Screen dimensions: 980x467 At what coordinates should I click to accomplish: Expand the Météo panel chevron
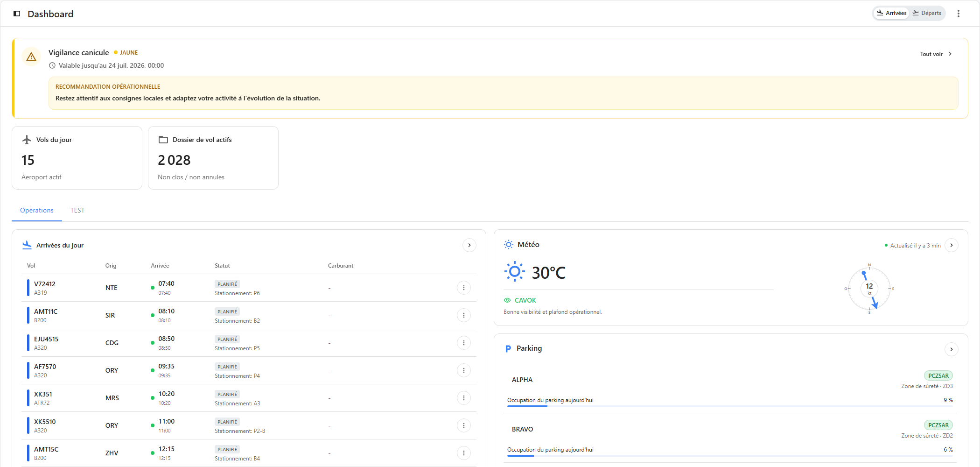[952, 245]
